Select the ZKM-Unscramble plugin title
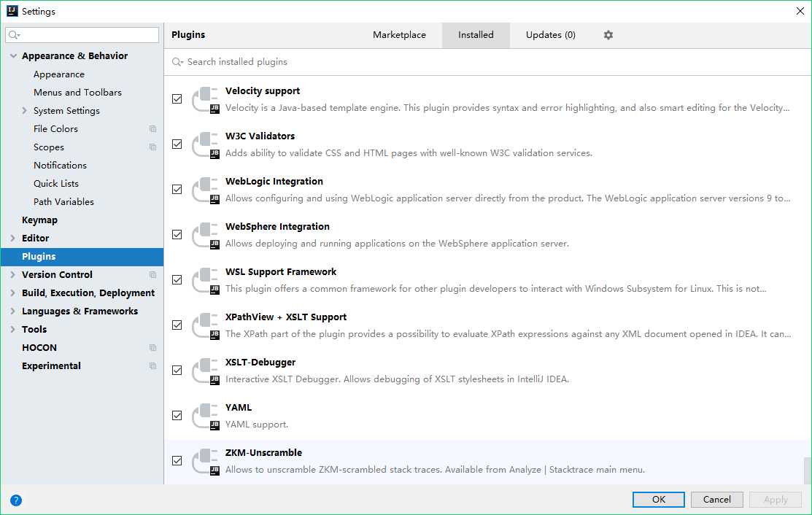The width and height of the screenshot is (812, 515). [263, 453]
